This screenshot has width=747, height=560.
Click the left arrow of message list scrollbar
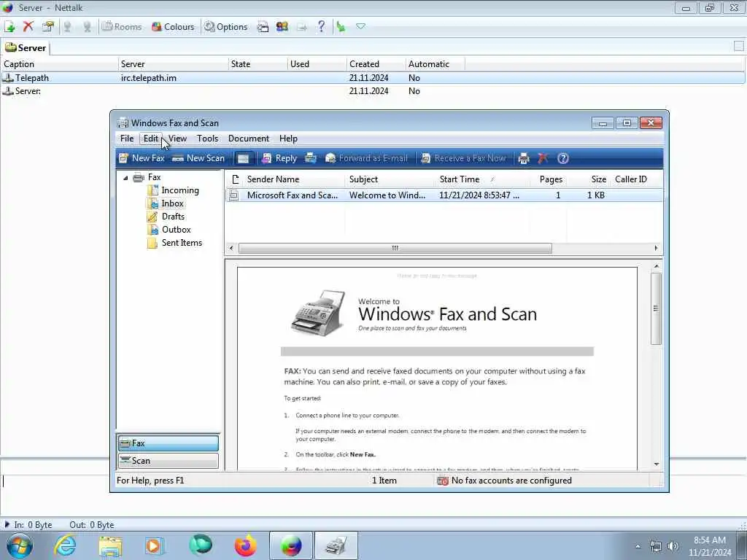click(231, 248)
